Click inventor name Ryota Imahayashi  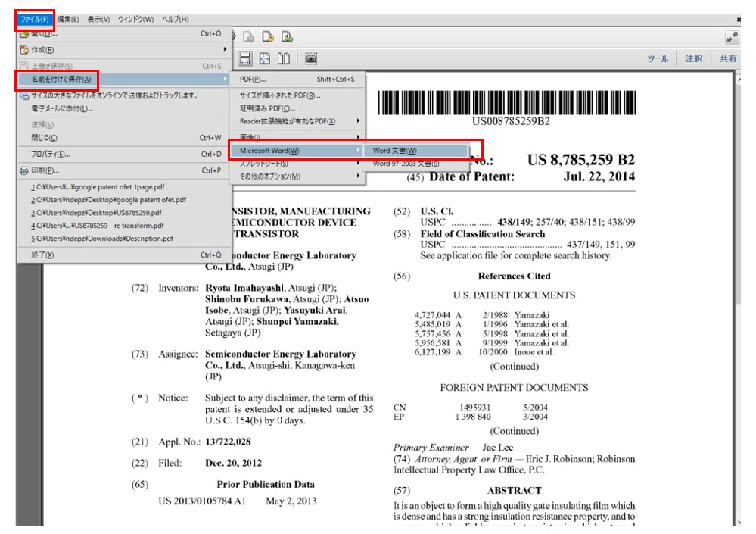[244, 288]
